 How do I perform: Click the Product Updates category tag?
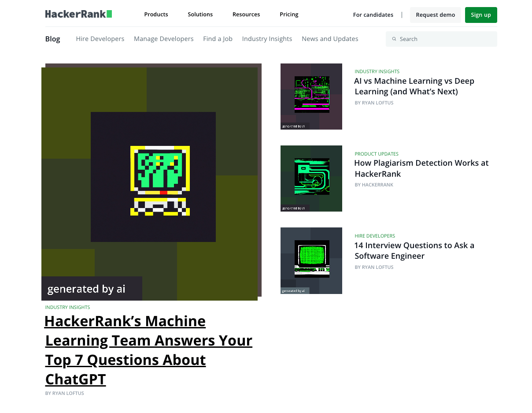click(377, 154)
